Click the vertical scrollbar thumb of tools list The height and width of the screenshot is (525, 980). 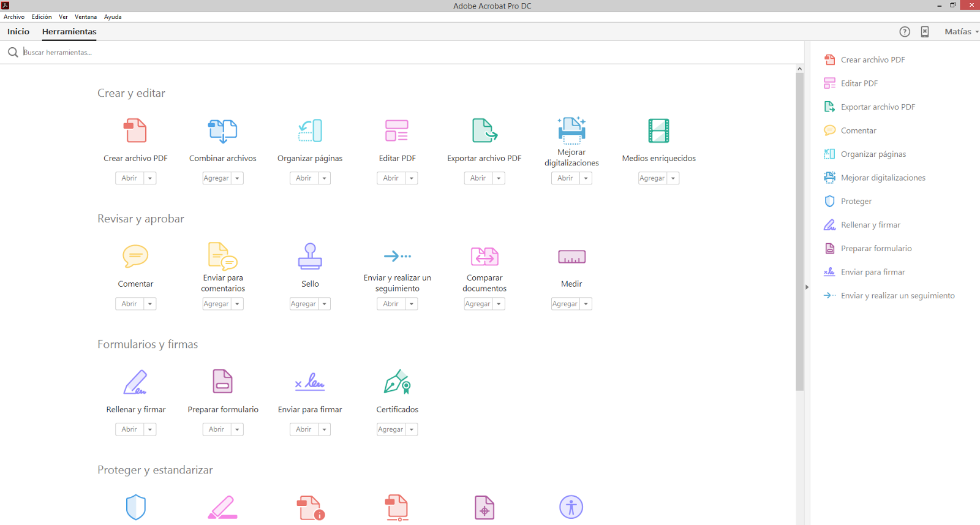(800, 232)
